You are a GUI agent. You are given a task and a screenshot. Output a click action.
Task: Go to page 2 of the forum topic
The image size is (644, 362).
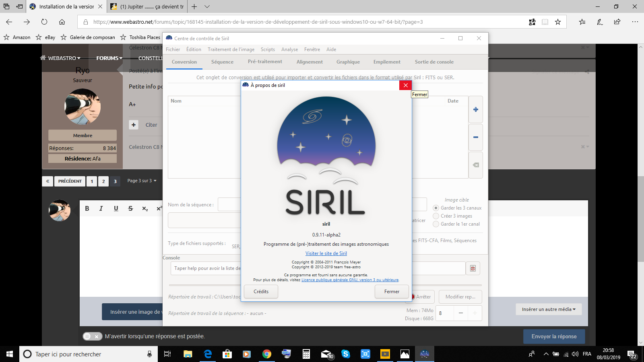(103, 181)
